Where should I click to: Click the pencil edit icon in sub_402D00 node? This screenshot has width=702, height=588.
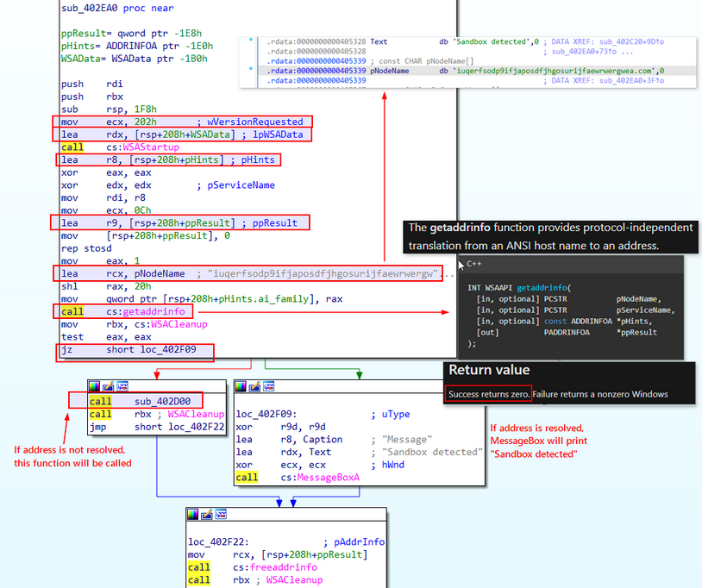click(109, 386)
